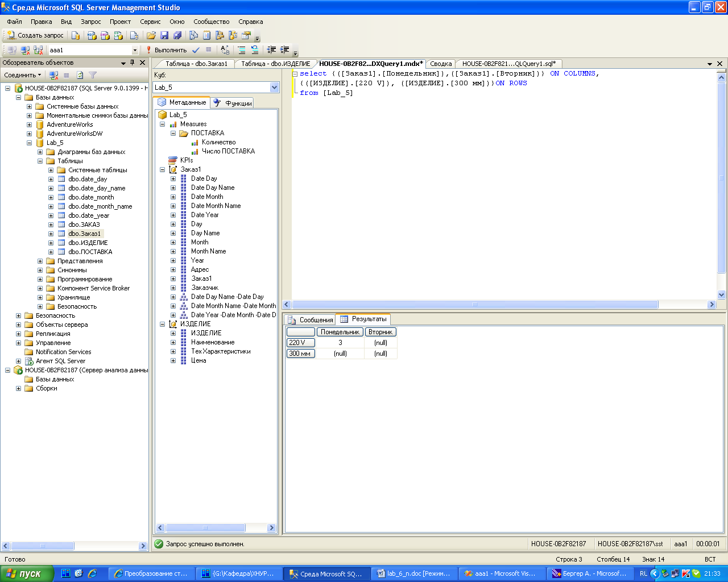The image size is (728, 582).
Task: Switch to the Таблица - dbo.Заказ1 tab
Action: pyautogui.click(x=196, y=64)
